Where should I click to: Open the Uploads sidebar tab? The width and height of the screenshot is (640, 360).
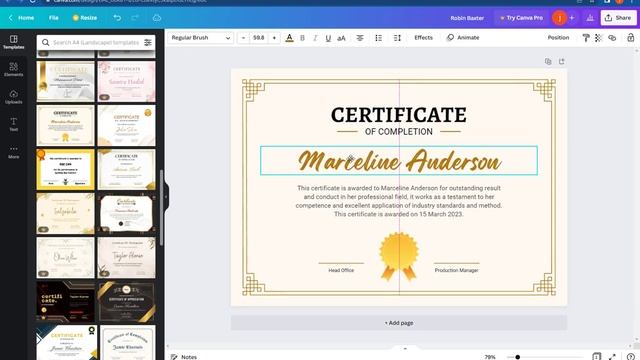(x=13, y=97)
